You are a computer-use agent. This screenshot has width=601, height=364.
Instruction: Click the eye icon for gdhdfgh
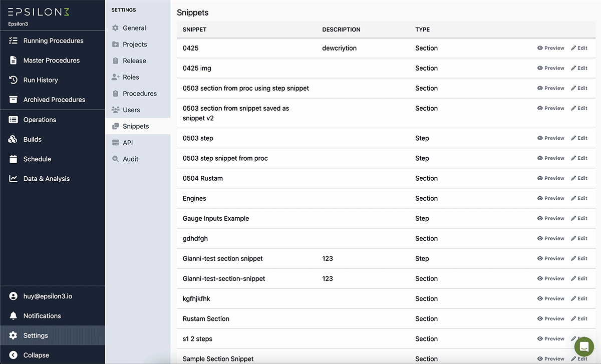[540, 238]
